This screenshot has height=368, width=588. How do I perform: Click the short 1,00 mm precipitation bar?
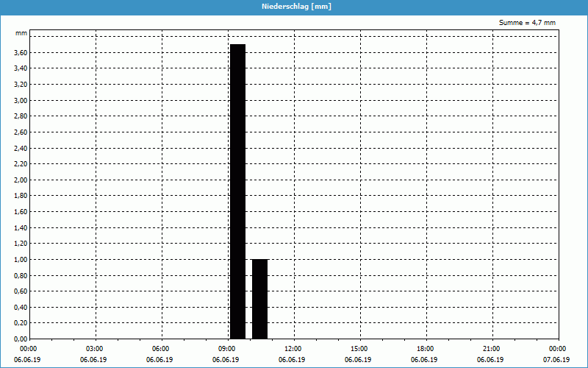tap(260, 299)
